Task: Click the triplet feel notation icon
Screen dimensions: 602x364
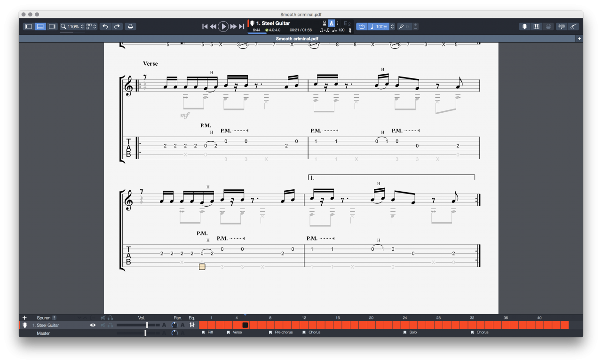Action: point(325,30)
